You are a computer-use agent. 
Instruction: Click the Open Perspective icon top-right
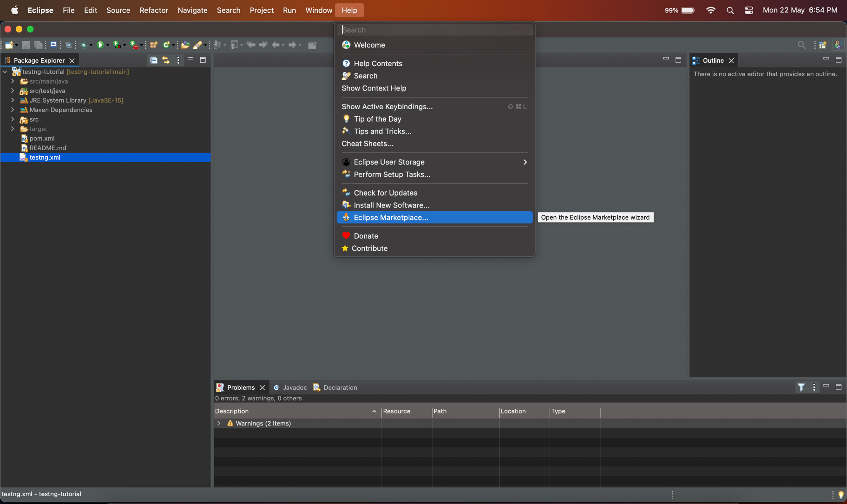823,45
